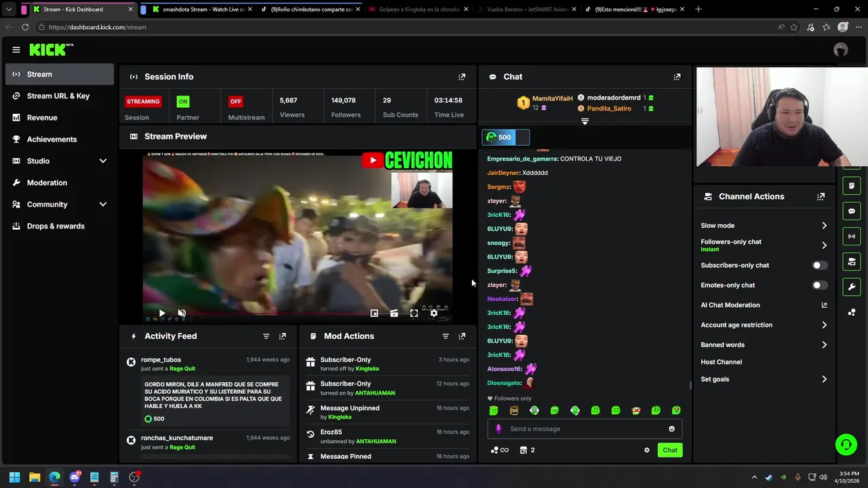Open the Revenue sidebar page
The height and width of the screenshot is (488, 868).
pos(60,117)
